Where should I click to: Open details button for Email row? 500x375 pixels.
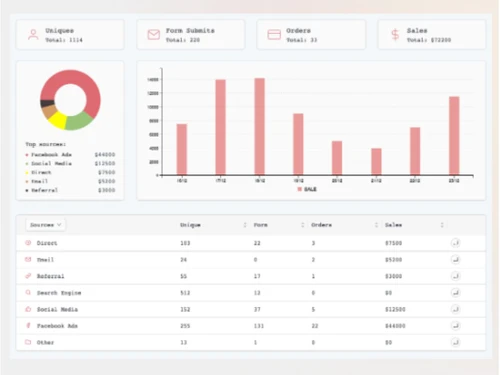click(455, 259)
